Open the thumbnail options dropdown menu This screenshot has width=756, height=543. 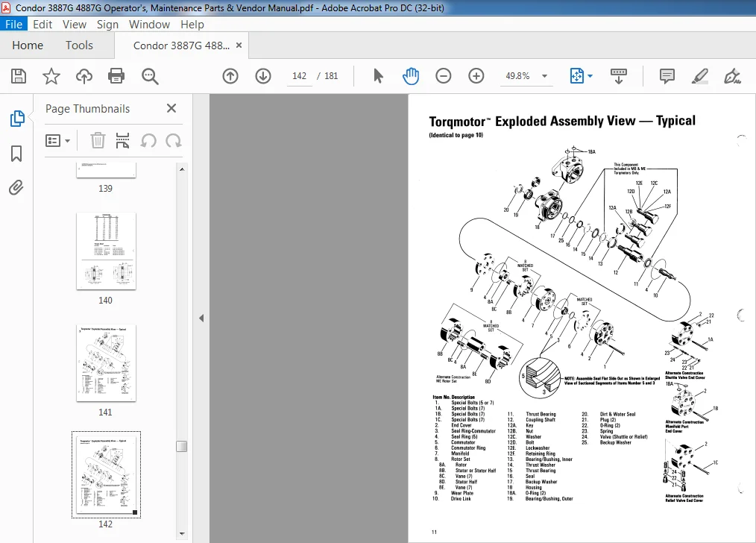click(x=57, y=141)
